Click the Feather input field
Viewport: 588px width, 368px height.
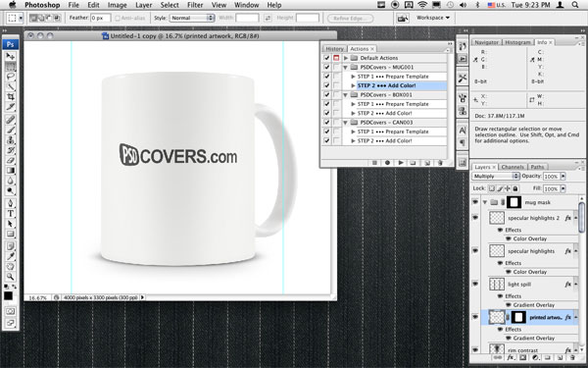tap(101, 18)
